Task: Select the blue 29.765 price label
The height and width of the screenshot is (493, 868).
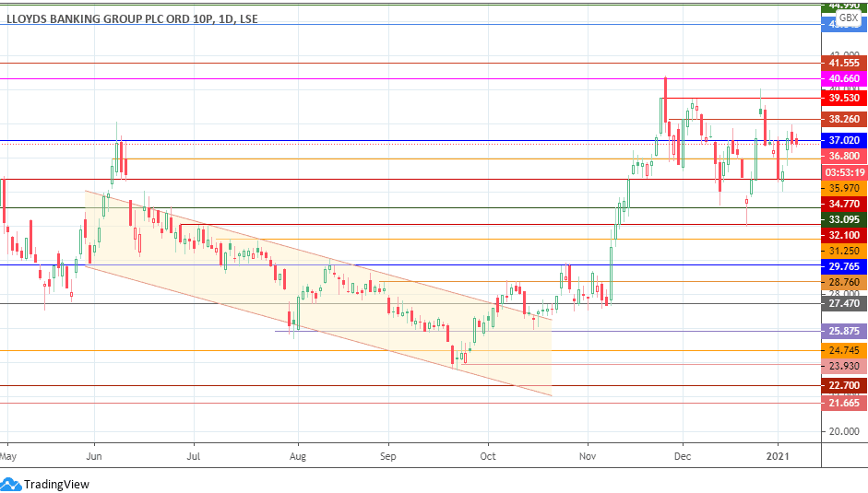Action: (x=844, y=266)
